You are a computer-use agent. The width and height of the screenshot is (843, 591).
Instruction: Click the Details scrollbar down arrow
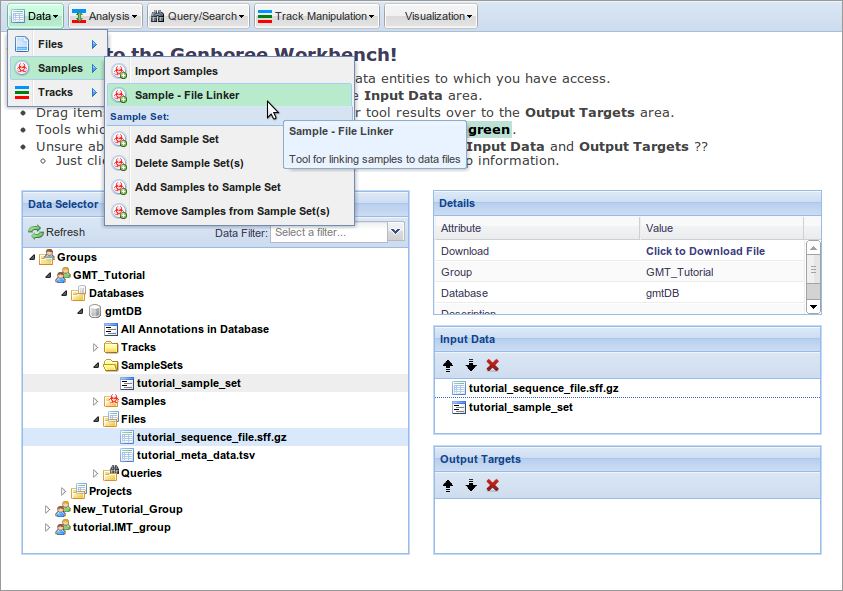813,307
